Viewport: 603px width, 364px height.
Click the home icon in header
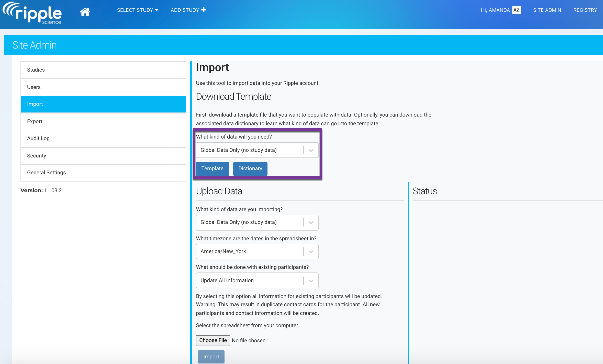85,11
